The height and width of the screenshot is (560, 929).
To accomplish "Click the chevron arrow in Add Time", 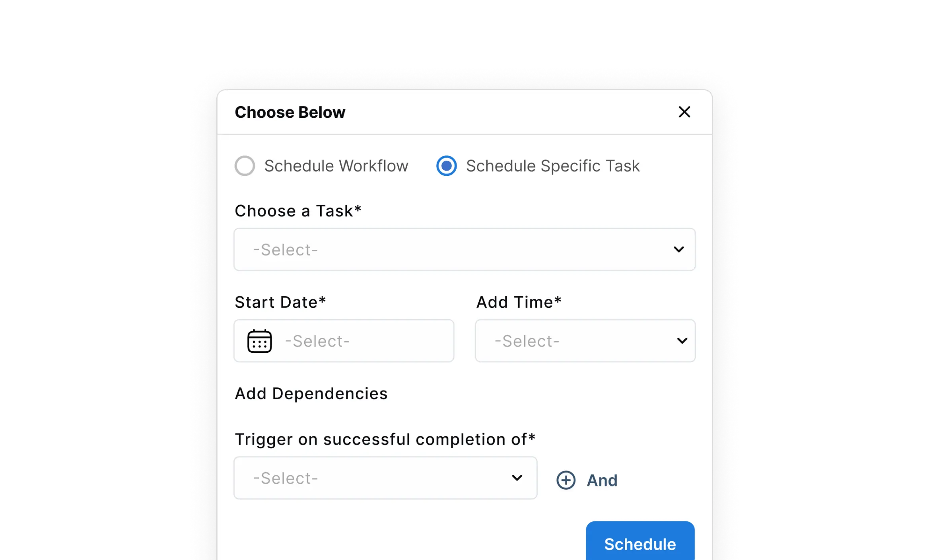I will coord(682,341).
